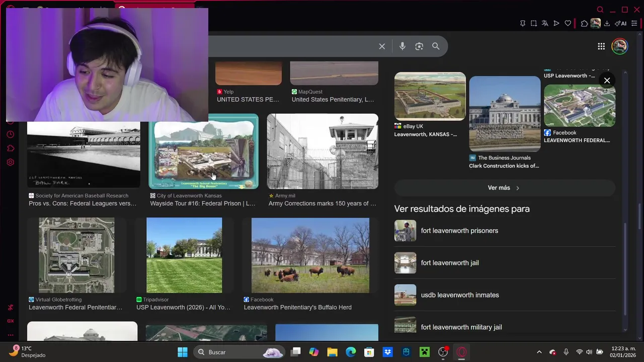
Task: Open History clock icon in Opera sidebar
Action: pos(10,135)
